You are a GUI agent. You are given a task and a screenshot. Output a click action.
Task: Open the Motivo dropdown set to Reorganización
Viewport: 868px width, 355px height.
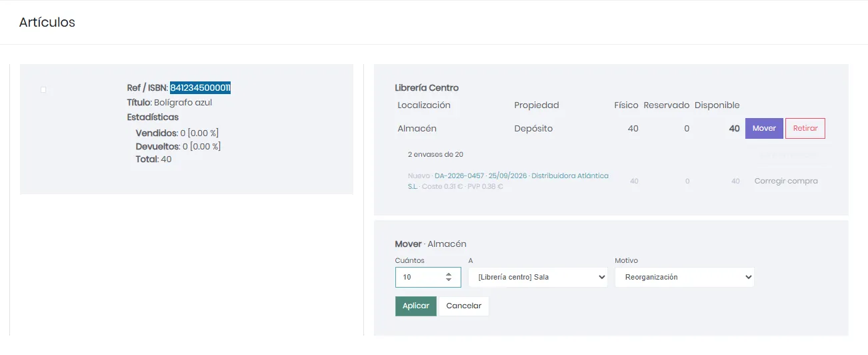pos(685,277)
